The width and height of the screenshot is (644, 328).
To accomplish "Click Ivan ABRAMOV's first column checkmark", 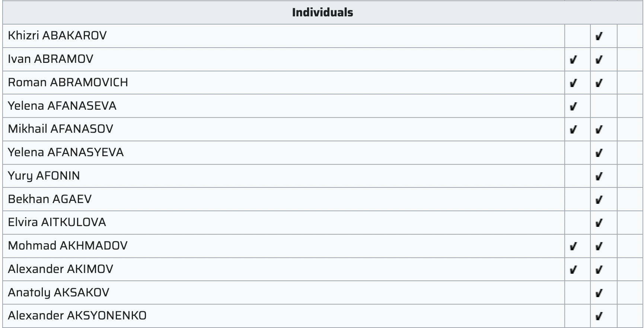I will [x=573, y=60].
